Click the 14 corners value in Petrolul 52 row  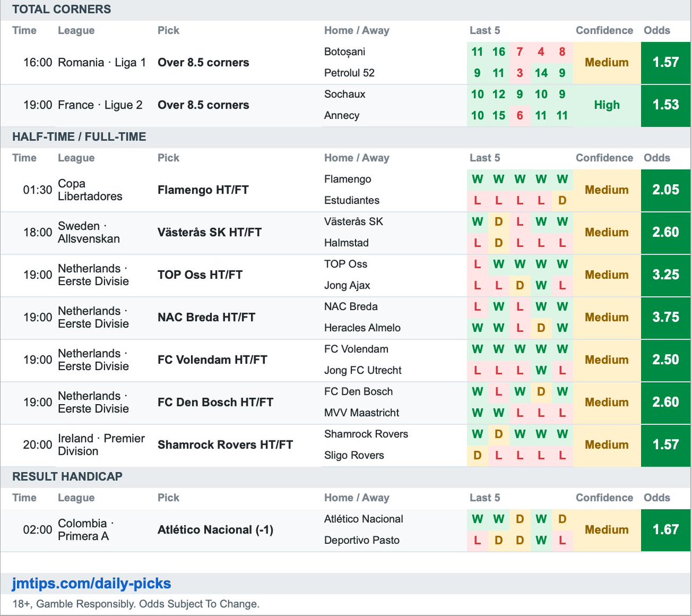pos(541,73)
